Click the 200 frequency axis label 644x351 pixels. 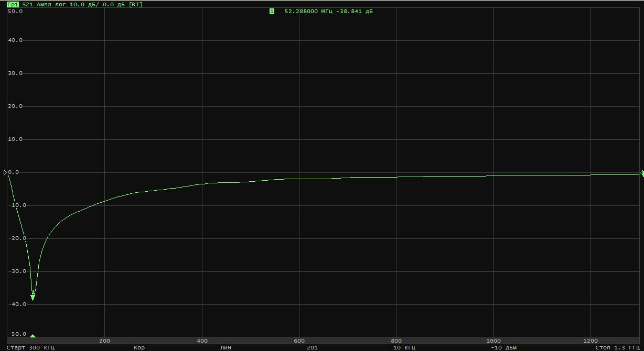click(x=104, y=341)
